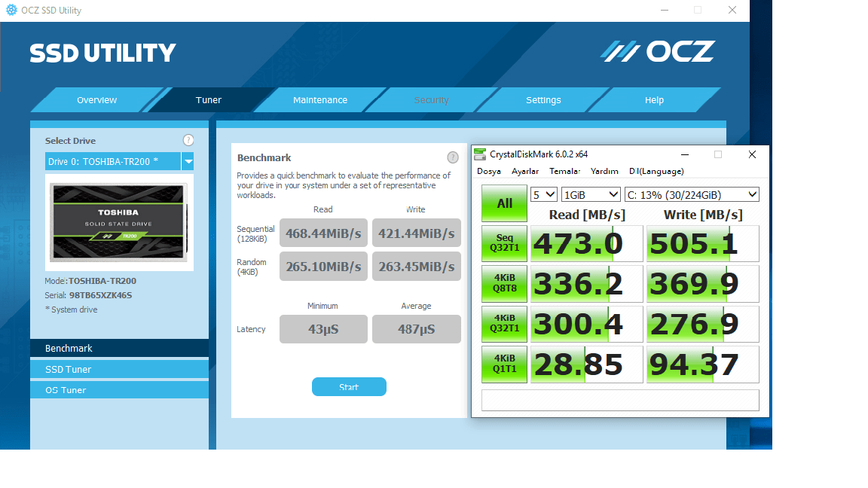Screen dimensions: 868x488
Task: Click the sequential write 421.44MiB/s value
Action: coord(416,233)
